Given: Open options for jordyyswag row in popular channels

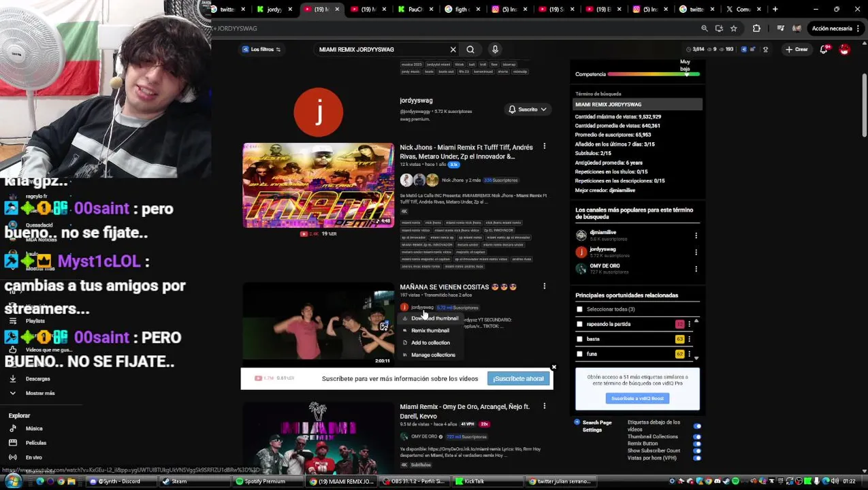Looking at the screenshot, I should click(696, 252).
